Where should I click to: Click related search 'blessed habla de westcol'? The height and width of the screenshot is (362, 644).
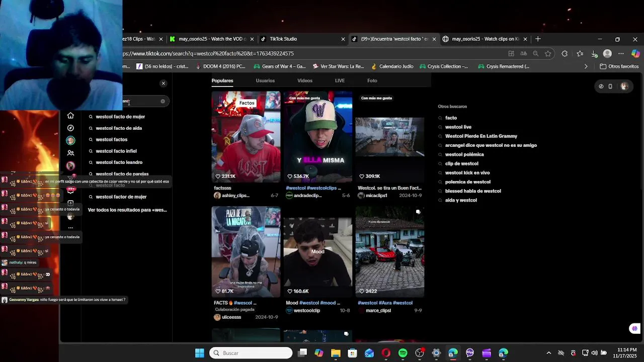click(473, 191)
